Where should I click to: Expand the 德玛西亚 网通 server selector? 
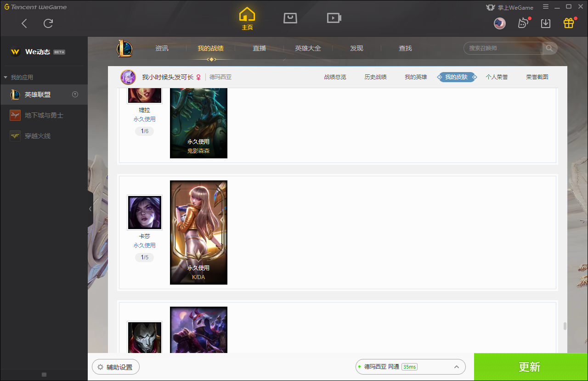pos(411,367)
